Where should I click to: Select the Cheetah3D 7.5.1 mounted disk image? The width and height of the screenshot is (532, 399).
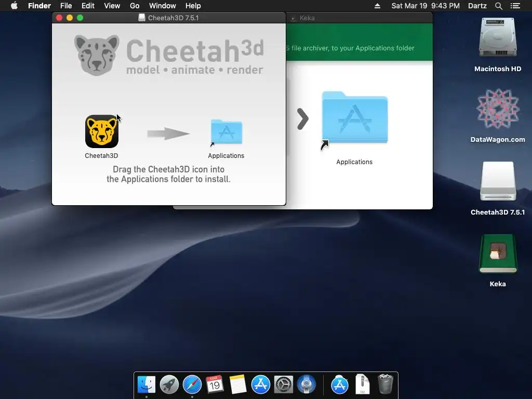tap(498, 181)
